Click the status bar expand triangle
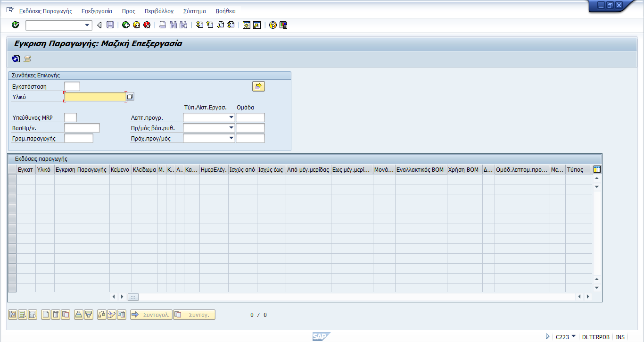 click(547, 336)
